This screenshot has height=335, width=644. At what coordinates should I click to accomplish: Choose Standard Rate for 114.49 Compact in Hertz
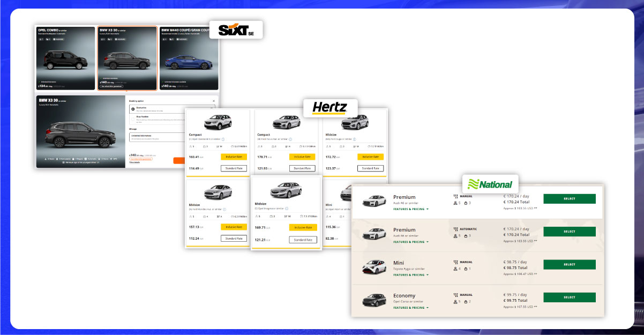point(234,168)
